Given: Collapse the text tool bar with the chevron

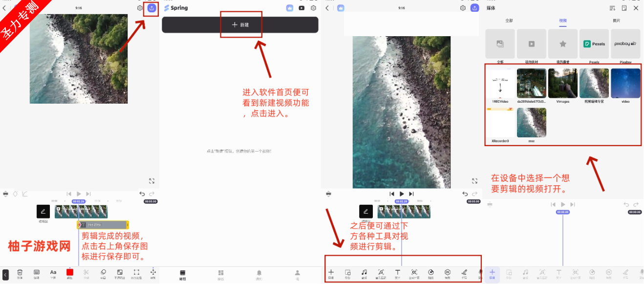Looking at the screenshot, I should 5,274.
